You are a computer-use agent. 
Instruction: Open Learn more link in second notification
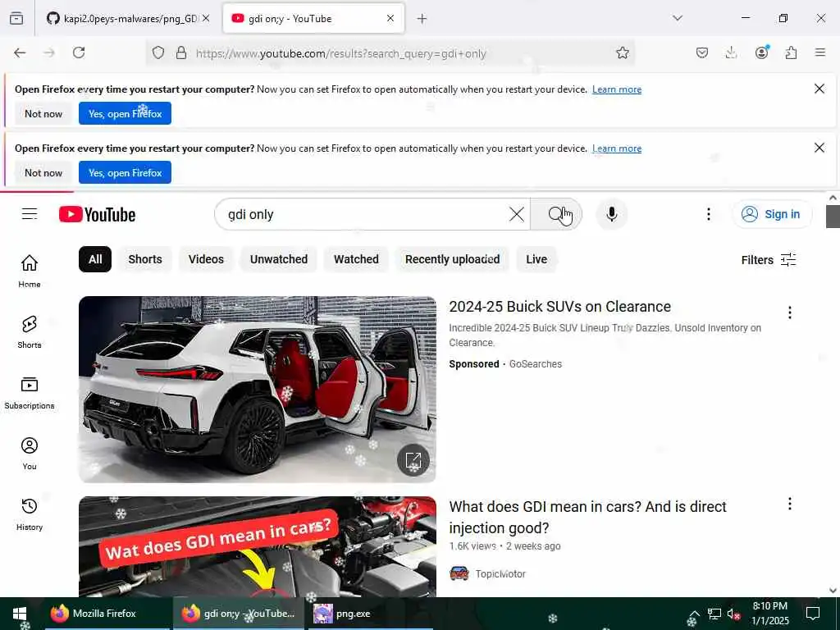(x=617, y=148)
